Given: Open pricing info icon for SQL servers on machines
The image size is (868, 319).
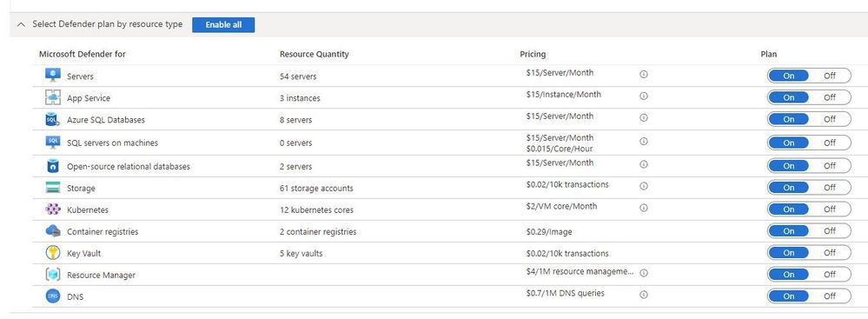Looking at the screenshot, I should (x=643, y=141).
